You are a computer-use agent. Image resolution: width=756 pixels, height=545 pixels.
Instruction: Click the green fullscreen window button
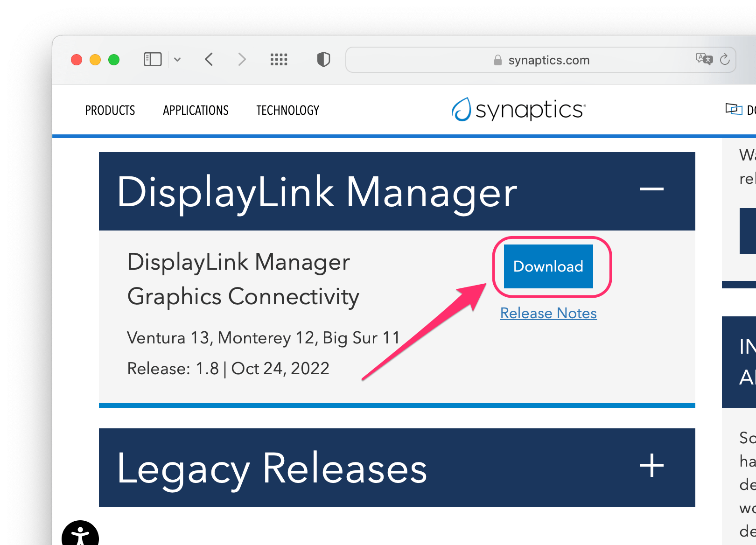tap(114, 60)
